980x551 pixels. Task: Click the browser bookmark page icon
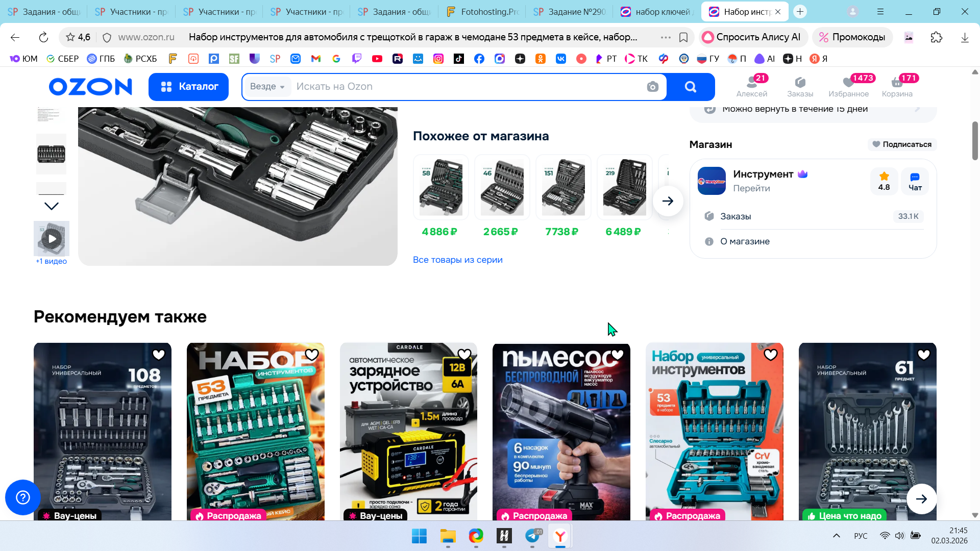tap(683, 37)
